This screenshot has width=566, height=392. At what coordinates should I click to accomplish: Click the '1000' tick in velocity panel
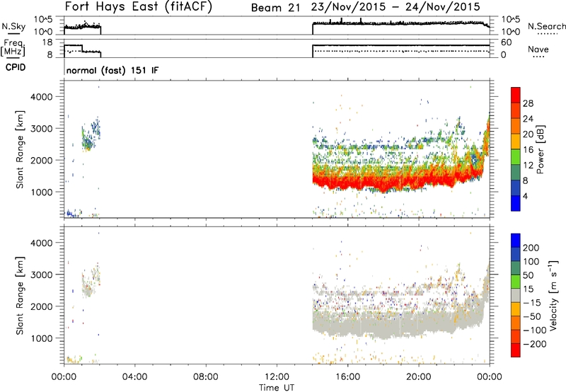click(42, 338)
